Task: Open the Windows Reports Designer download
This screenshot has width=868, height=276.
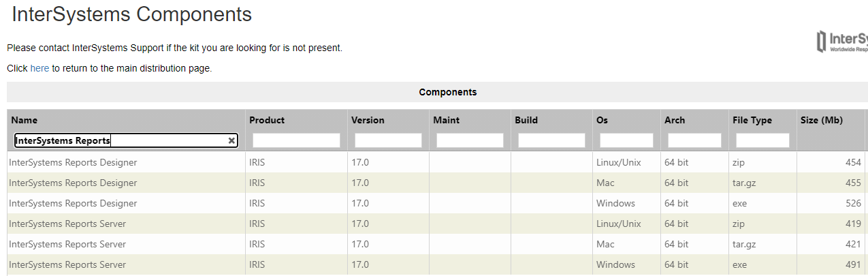Action: pos(73,203)
